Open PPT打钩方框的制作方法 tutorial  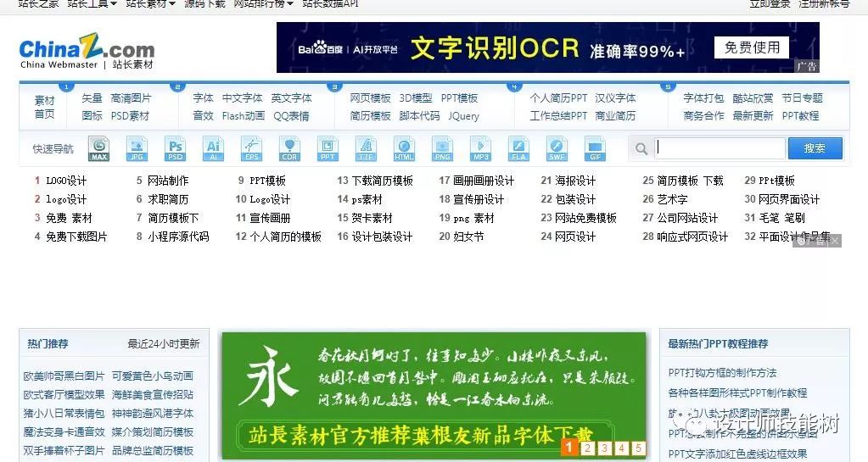tap(722, 373)
